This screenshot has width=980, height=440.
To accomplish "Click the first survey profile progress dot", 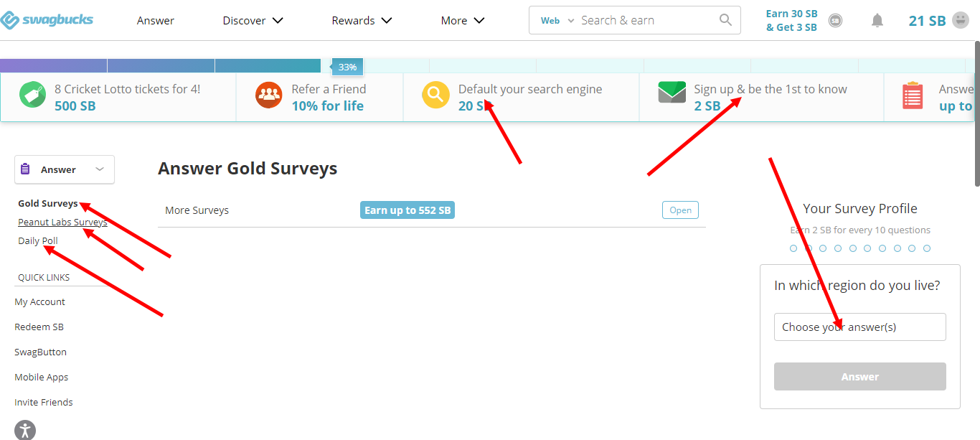I will [x=793, y=248].
